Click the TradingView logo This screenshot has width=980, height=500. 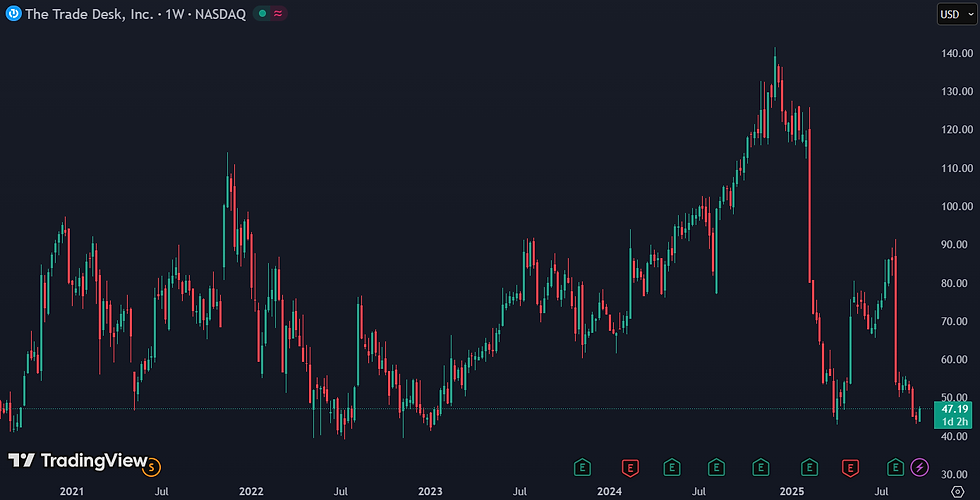pyautogui.click(x=76, y=461)
